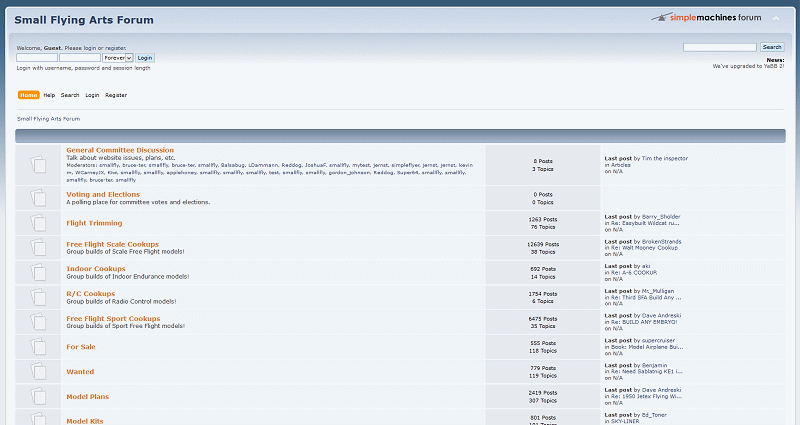Screen dimensions: 800x425
Task: Click the Voting and Elections board icon
Action: [x=38, y=198]
